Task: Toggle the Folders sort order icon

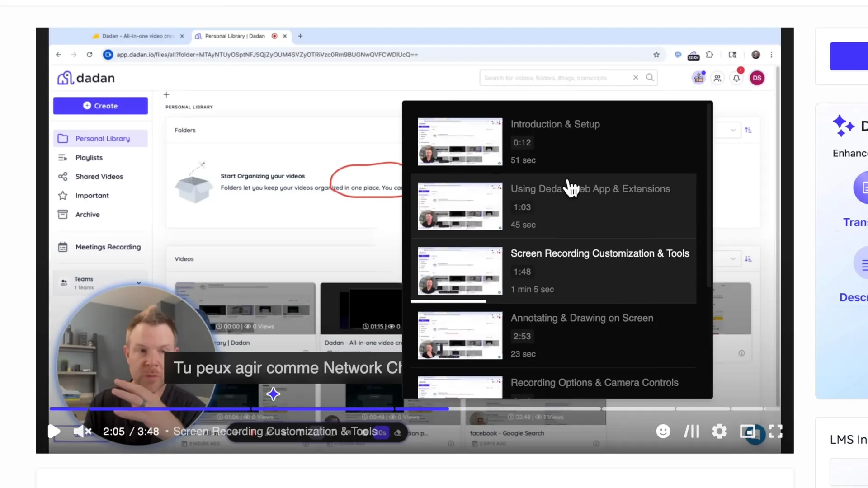Action: (748, 130)
